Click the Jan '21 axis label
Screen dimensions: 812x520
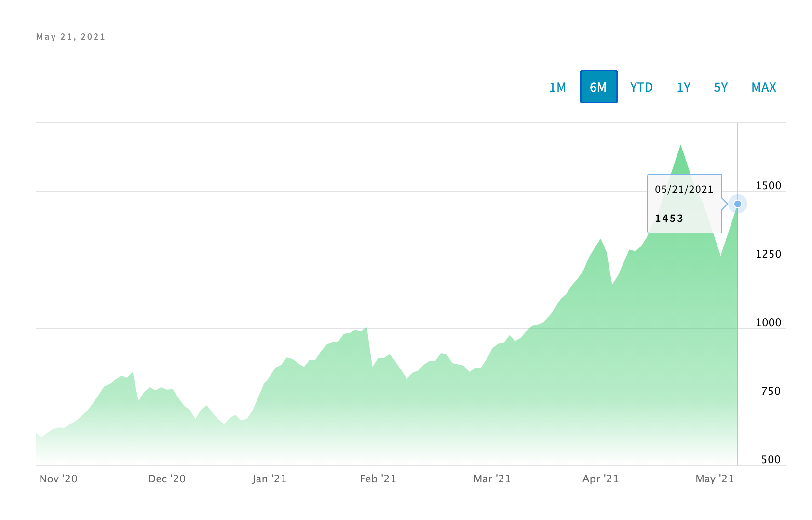pos(269,479)
